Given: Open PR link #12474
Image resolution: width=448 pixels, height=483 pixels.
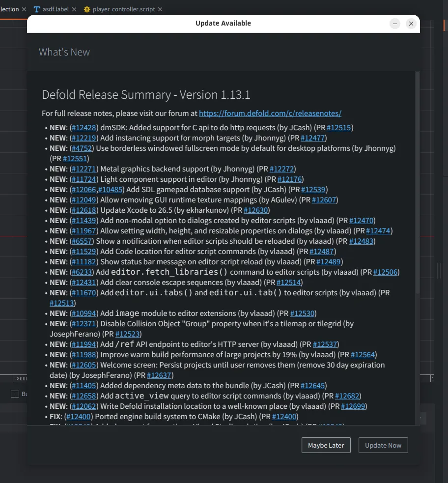Looking at the screenshot, I should tap(378, 231).
